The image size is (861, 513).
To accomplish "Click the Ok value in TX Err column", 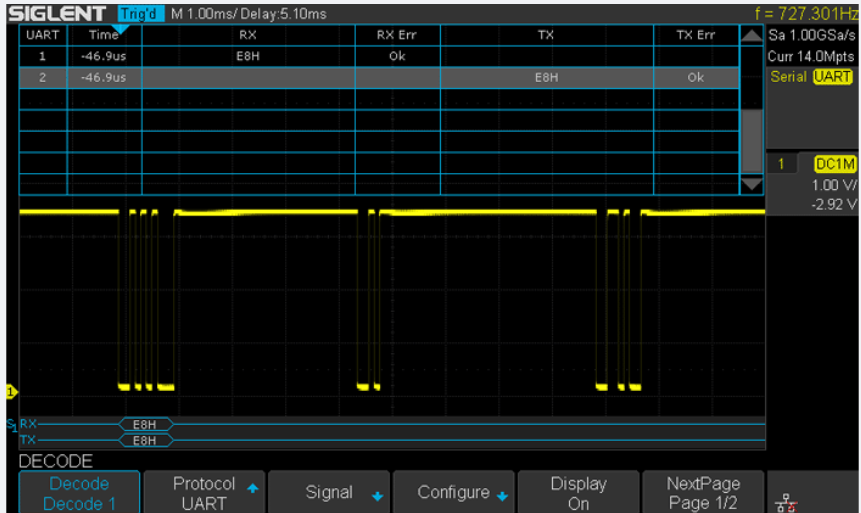I will [696, 77].
